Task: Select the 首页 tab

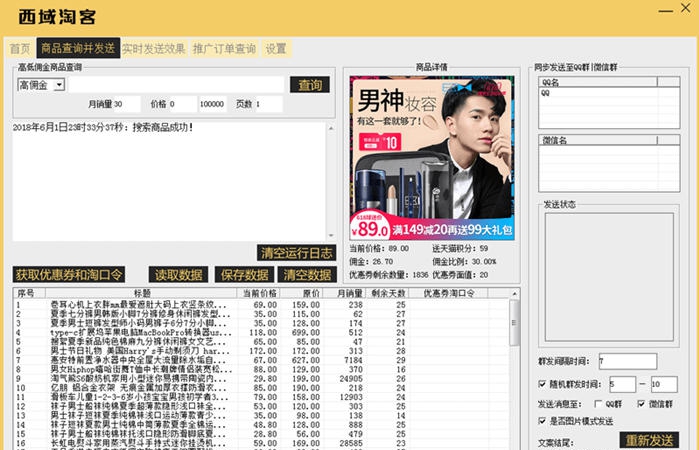Action: [20, 48]
